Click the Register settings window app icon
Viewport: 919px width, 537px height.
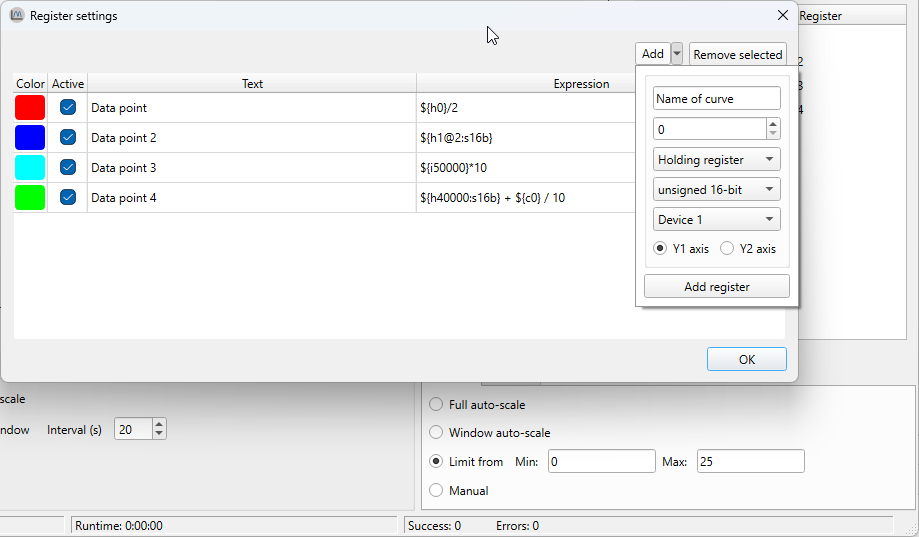pyautogui.click(x=17, y=15)
